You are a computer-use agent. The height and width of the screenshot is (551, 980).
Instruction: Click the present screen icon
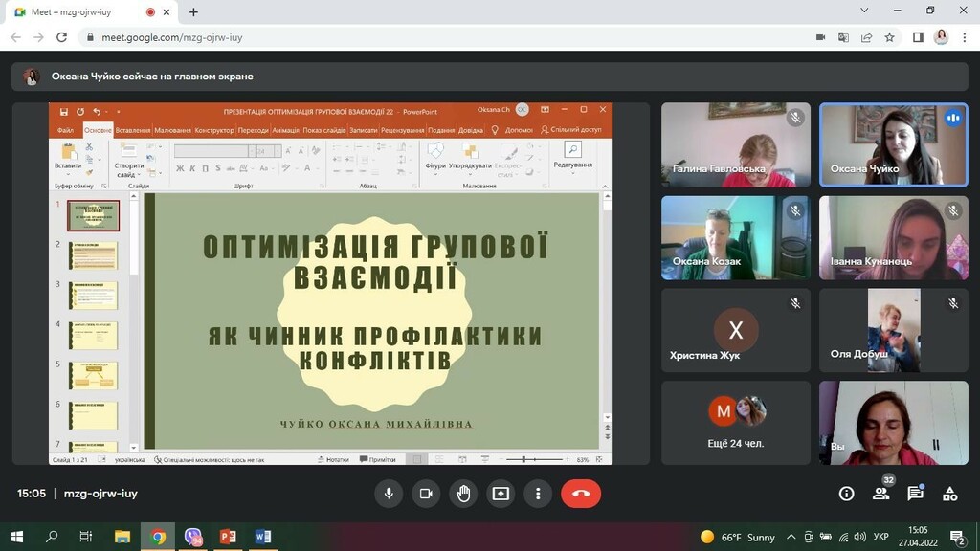[501, 494]
